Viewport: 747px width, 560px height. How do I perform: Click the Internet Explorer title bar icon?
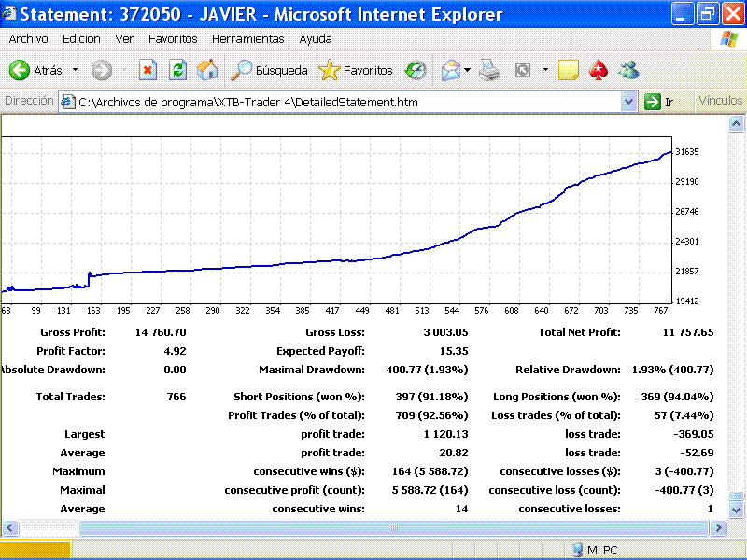(9, 13)
